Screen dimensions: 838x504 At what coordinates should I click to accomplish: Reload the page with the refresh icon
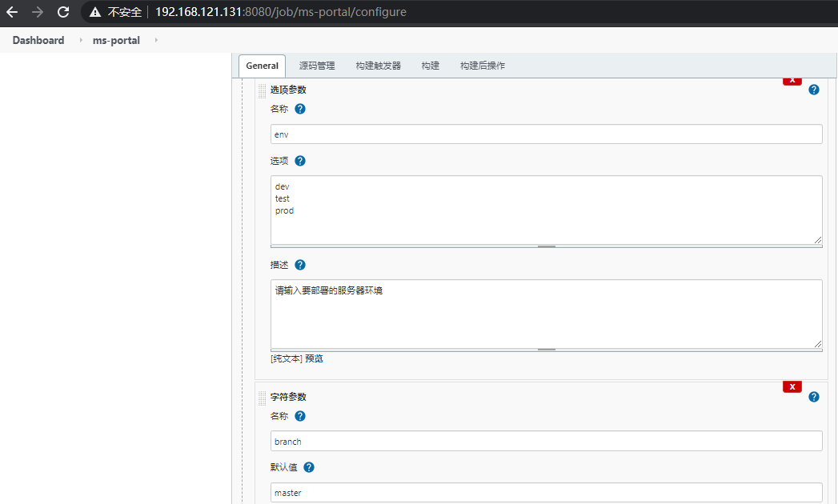[63, 12]
